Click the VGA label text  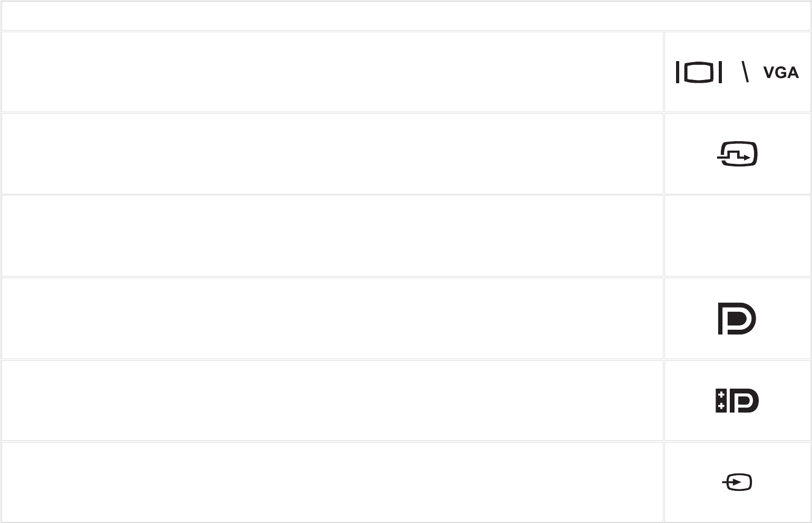tap(781, 73)
